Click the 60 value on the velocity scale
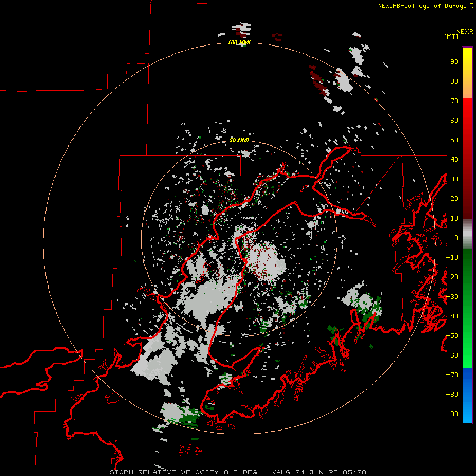The height and width of the screenshot is (476, 476). 454,121
